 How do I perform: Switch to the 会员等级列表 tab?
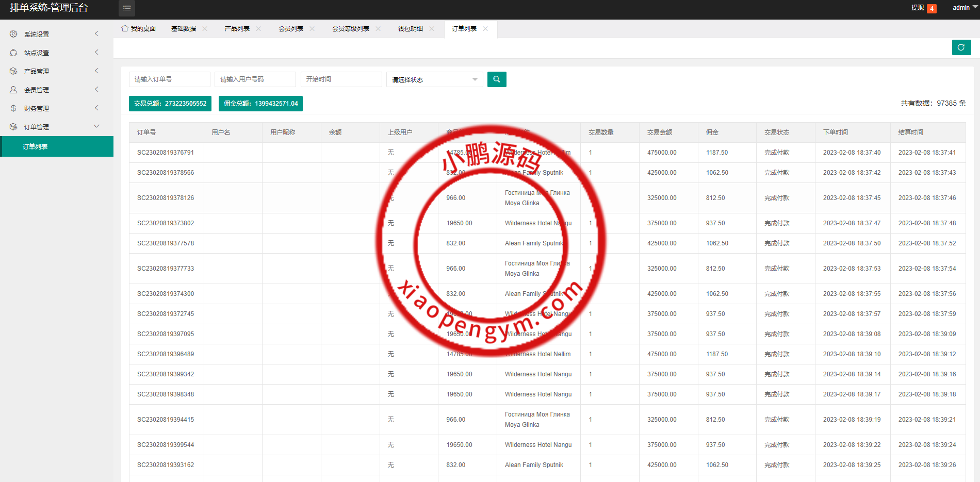pos(350,29)
